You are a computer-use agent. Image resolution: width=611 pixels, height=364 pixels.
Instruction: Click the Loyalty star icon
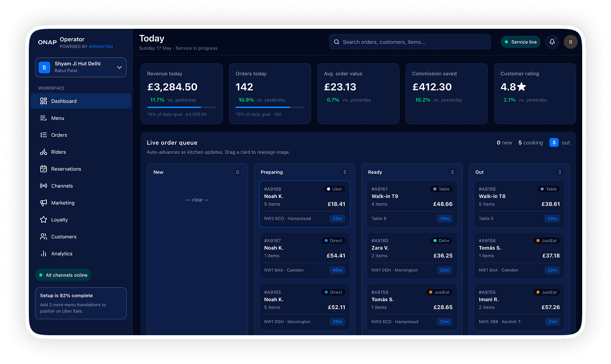tap(43, 220)
